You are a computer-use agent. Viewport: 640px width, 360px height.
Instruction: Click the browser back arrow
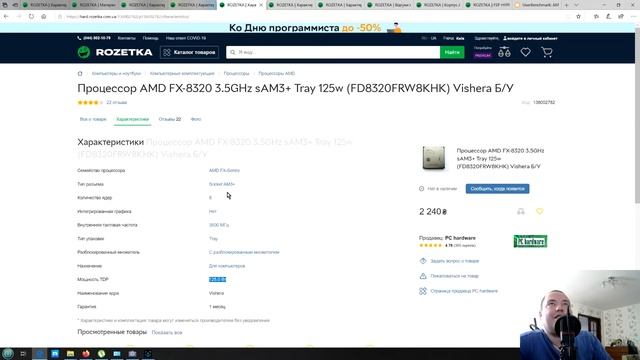coord(6,16)
